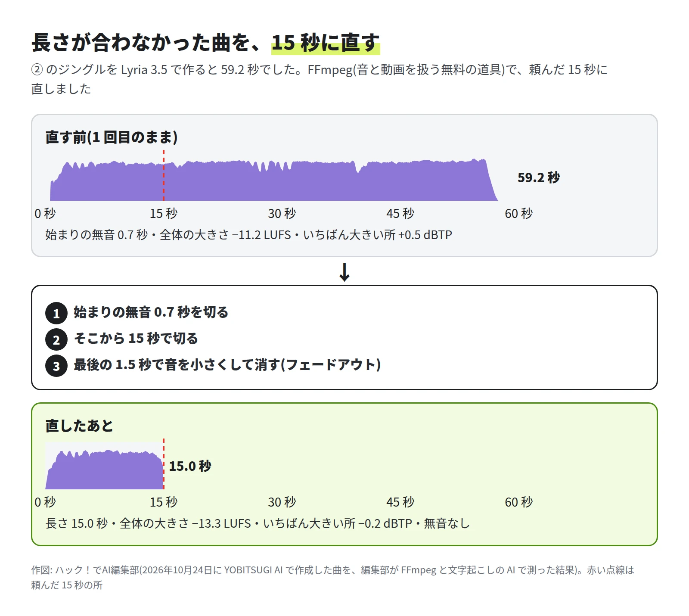Click the footer credit starting with 作図
The height and width of the screenshot is (616, 689).
point(332,577)
